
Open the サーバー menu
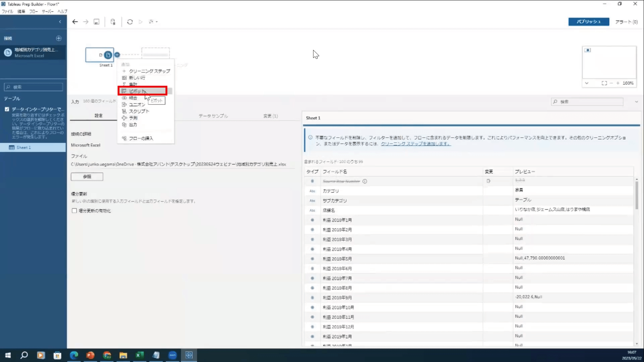coord(48,11)
